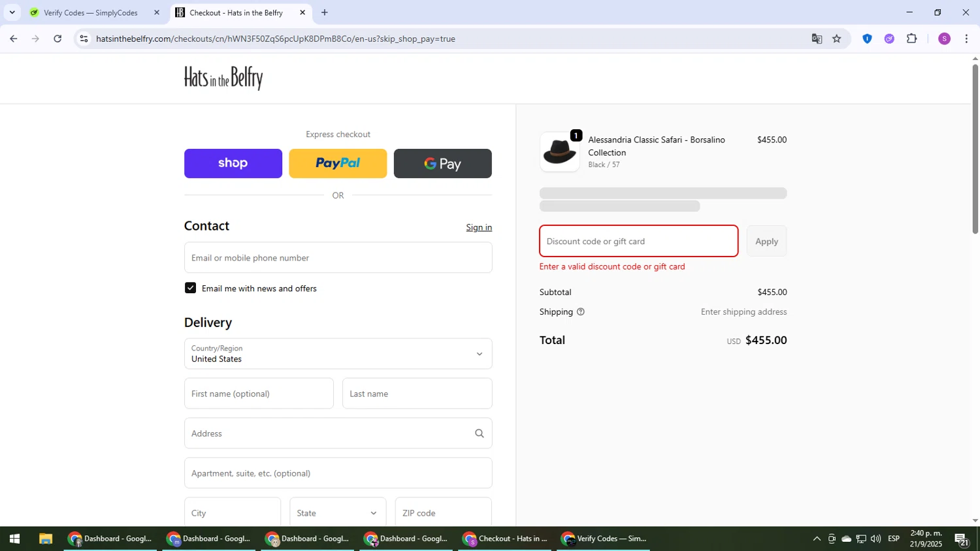Open the clock and date flyout

[x=926, y=539]
